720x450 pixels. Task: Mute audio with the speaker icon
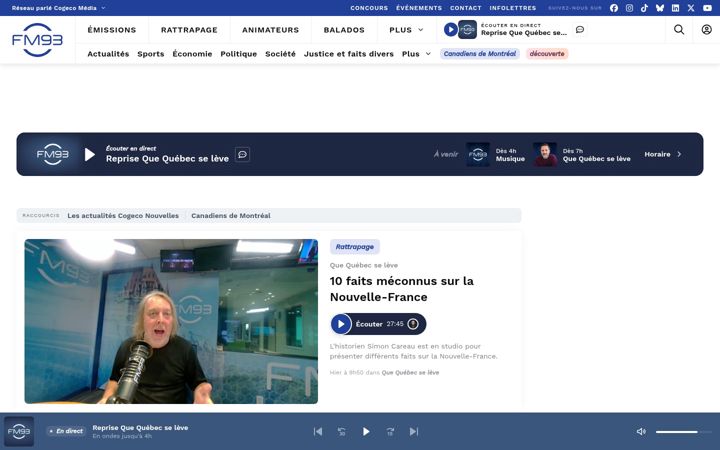click(641, 432)
